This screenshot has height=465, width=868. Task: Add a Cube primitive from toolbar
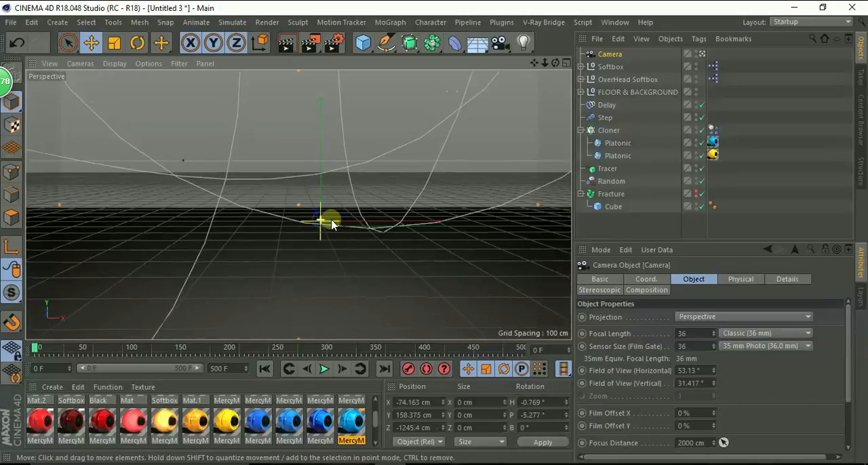tap(363, 43)
